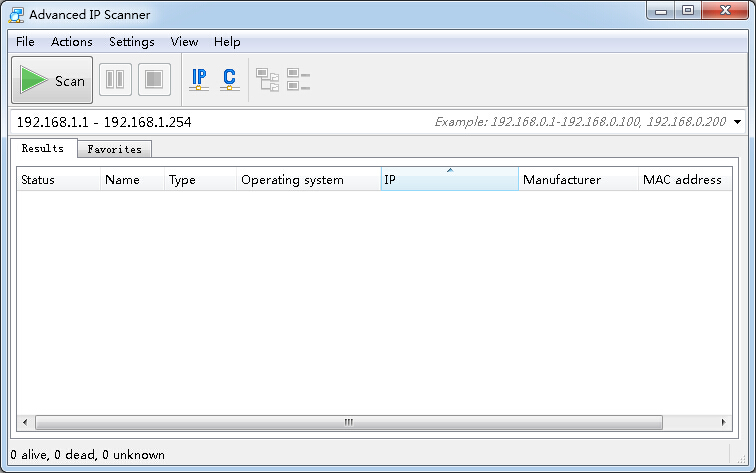Click the Advanced IP Scanner title bar icon
Image resolution: width=756 pixels, height=473 pixels.
tap(15, 15)
